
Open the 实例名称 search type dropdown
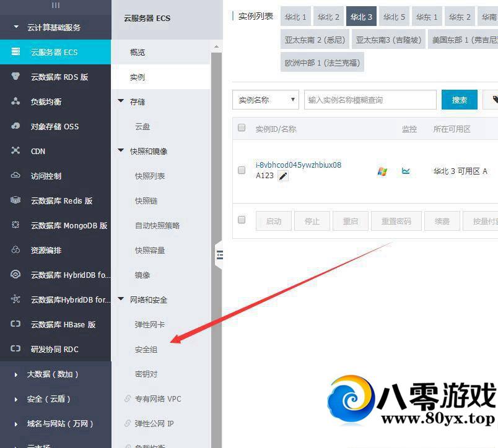click(x=266, y=100)
